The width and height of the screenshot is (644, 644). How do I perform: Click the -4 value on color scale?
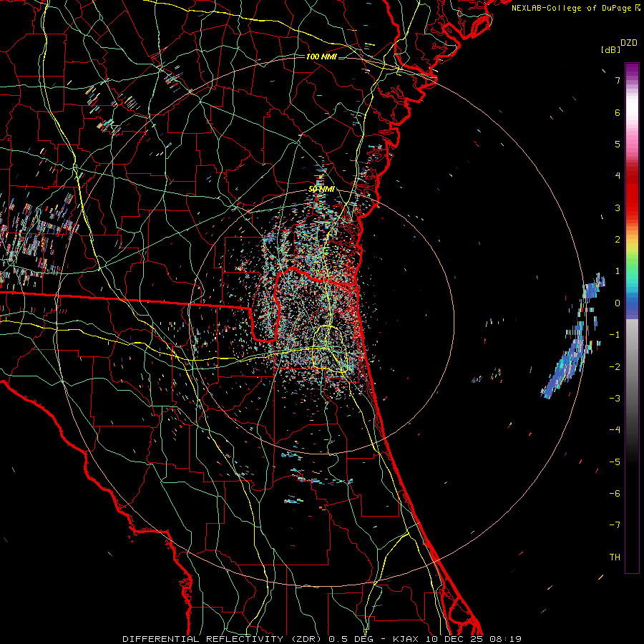(615, 430)
